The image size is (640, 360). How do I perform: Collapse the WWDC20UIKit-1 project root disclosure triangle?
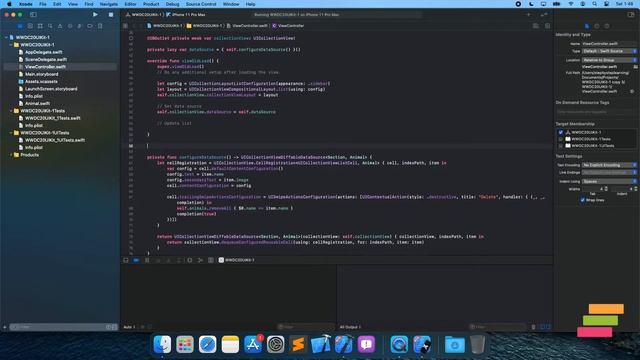point(6,37)
